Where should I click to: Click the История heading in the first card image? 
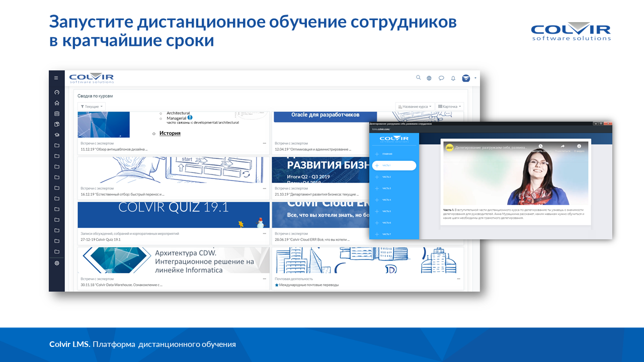(x=170, y=133)
